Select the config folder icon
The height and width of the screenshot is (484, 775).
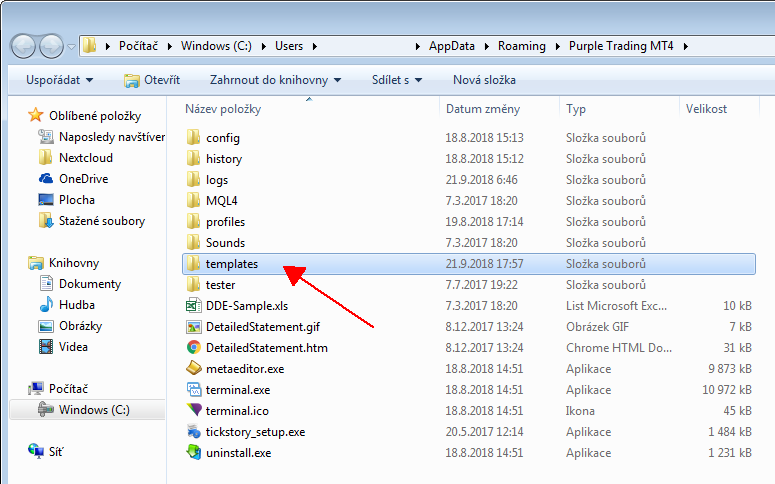(x=193, y=137)
